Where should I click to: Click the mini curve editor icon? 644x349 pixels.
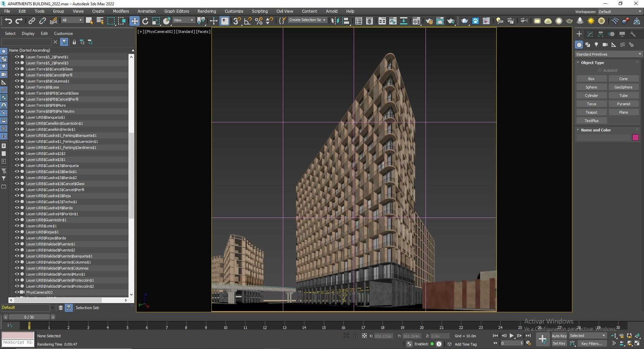tap(10, 325)
